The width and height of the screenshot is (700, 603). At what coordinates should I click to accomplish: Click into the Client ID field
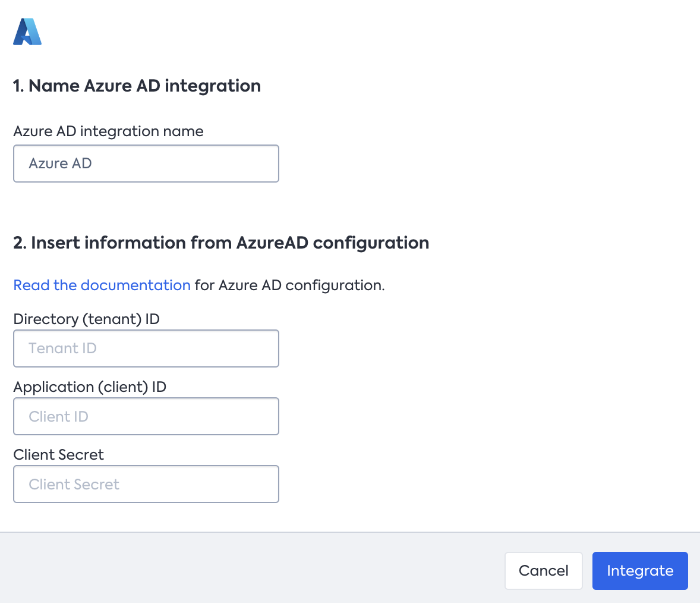pyautogui.click(x=146, y=416)
